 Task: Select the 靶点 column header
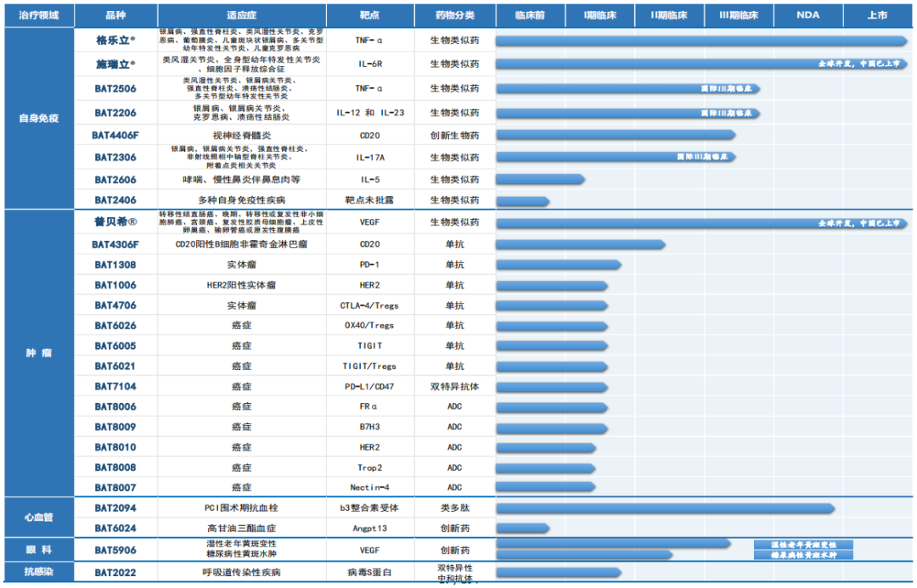[x=370, y=15]
